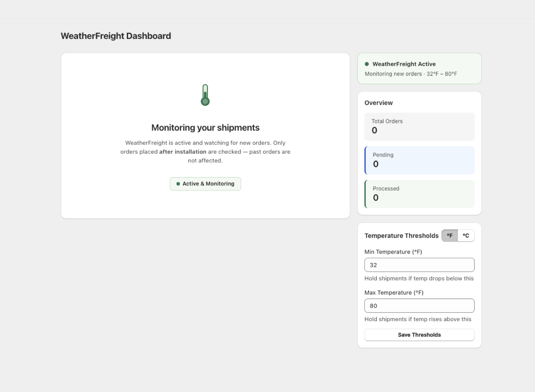Click the Monitoring your shipments heading
This screenshot has height=392, width=535.
[x=205, y=127]
